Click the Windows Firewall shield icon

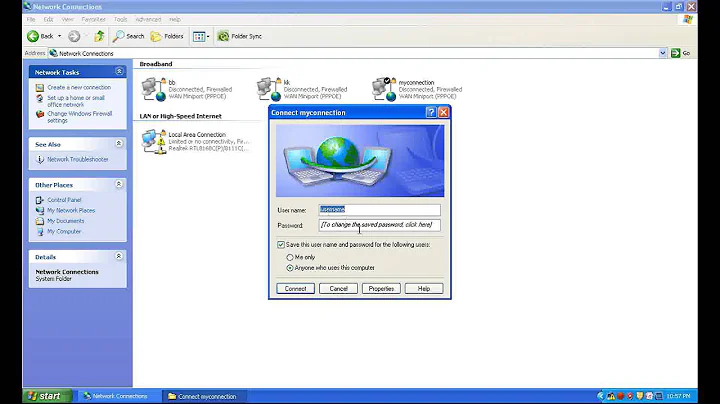[x=40, y=114]
